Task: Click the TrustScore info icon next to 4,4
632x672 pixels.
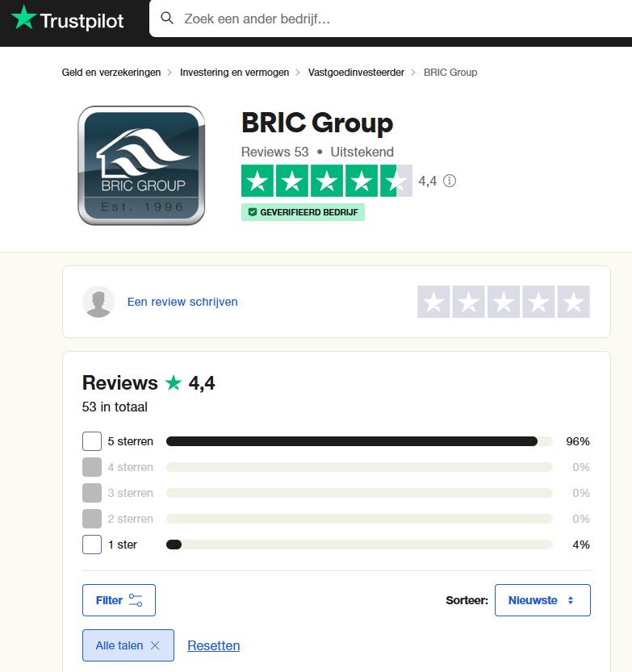Action: click(x=450, y=181)
